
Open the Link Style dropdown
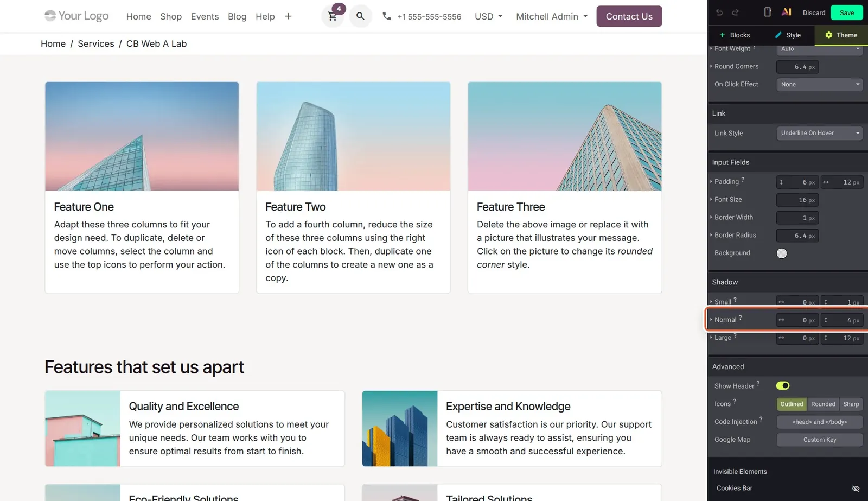pos(819,133)
